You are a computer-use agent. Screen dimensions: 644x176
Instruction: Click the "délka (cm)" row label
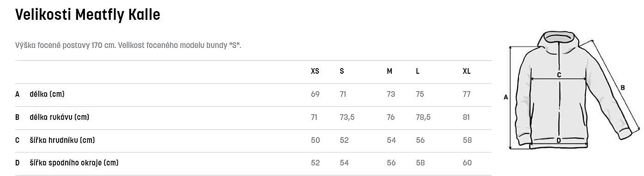coord(47,94)
